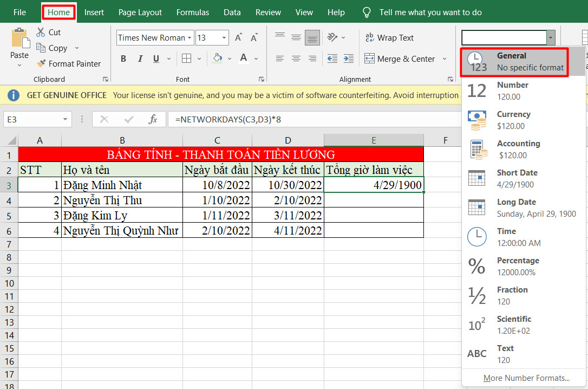Enable Wrap Text for the selection
Viewport: 588px width, 389px height.
pyautogui.click(x=389, y=37)
